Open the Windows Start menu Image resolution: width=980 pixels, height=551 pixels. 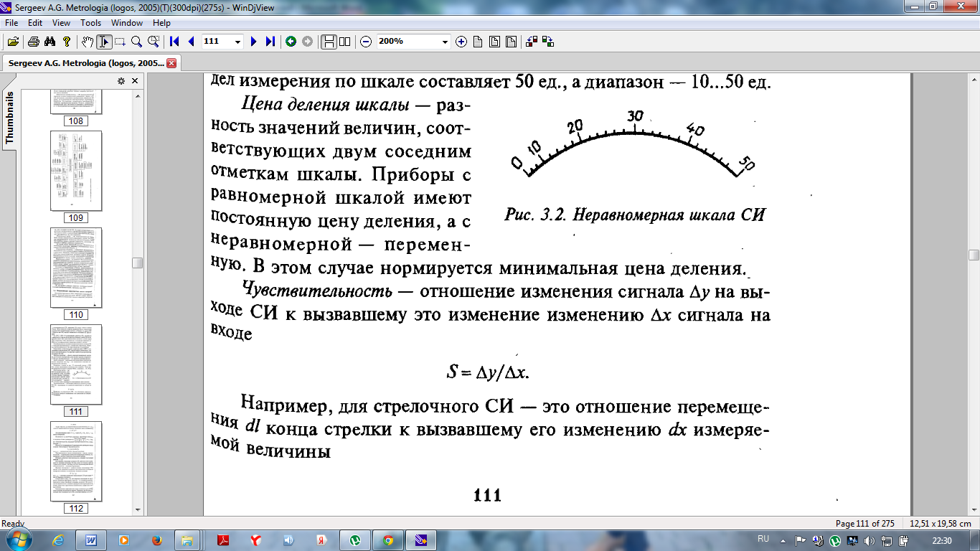(x=19, y=540)
